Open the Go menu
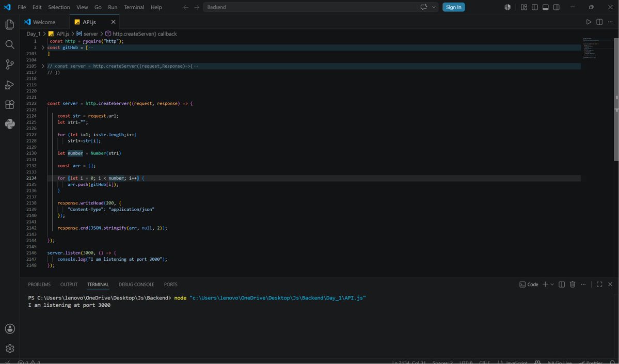Viewport: 619px width, 364px height. pos(98,7)
